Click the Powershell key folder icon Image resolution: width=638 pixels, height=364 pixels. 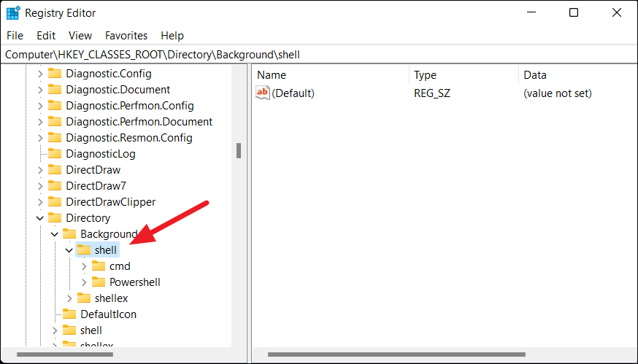coord(98,282)
